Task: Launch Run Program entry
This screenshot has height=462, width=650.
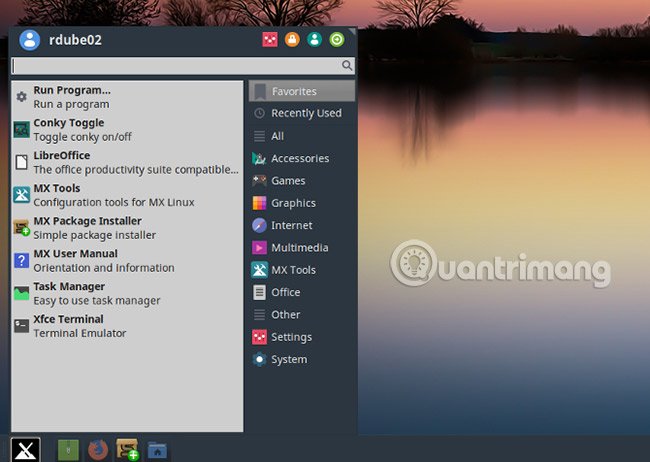Action: click(127, 97)
